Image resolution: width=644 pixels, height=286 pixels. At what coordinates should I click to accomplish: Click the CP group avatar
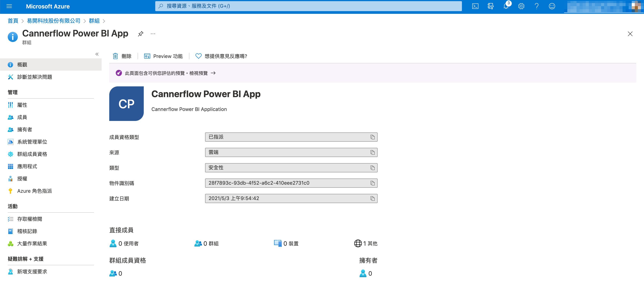[x=127, y=104]
